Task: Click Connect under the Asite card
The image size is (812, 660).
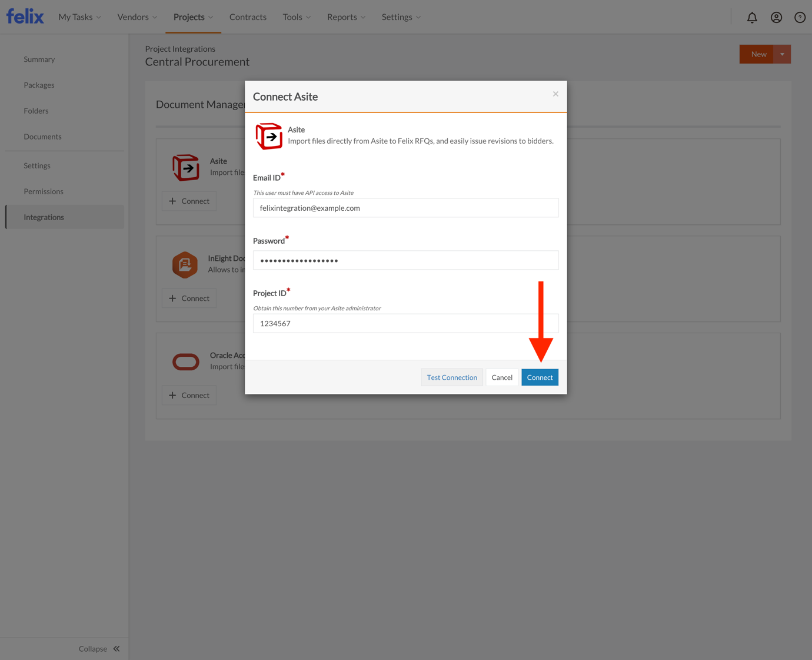Action: tap(189, 201)
